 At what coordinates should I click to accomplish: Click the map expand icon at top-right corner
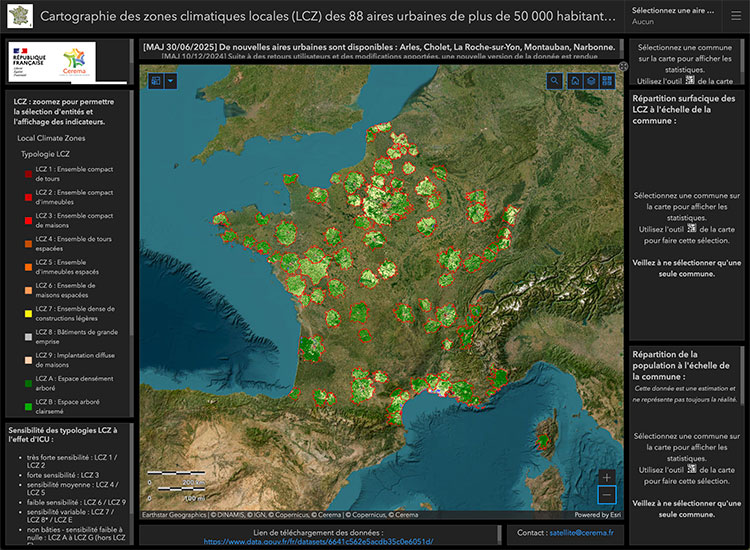(x=623, y=66)
